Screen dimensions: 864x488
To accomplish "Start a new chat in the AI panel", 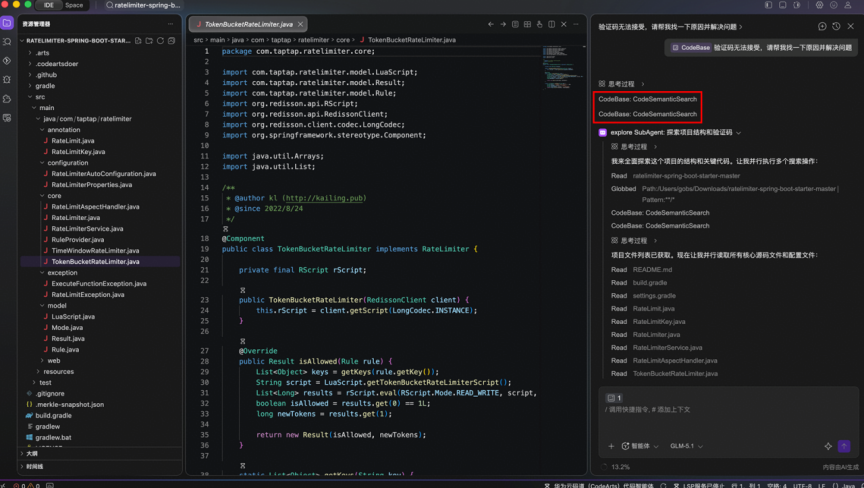I will [x=822, y=26].
